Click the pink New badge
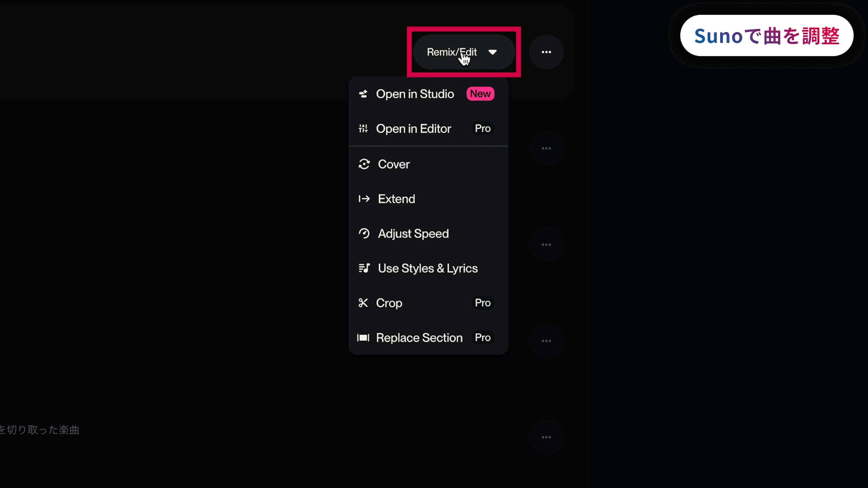The image size is (868, 488). point(480,94)
